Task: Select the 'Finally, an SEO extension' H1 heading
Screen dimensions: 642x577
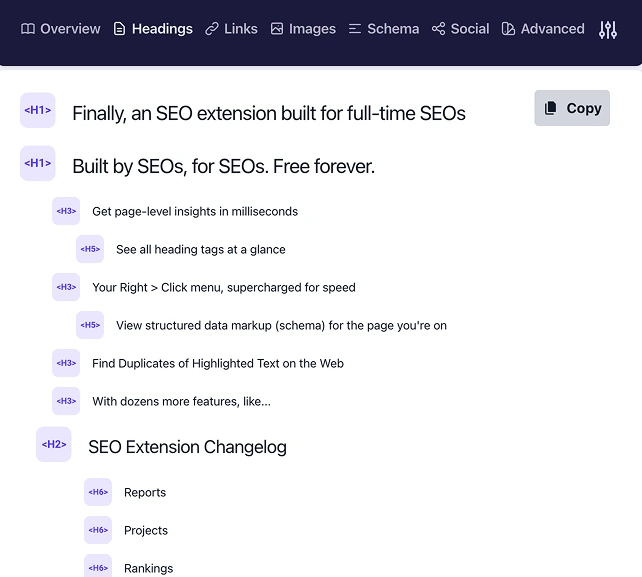Action: coord(268,113)
